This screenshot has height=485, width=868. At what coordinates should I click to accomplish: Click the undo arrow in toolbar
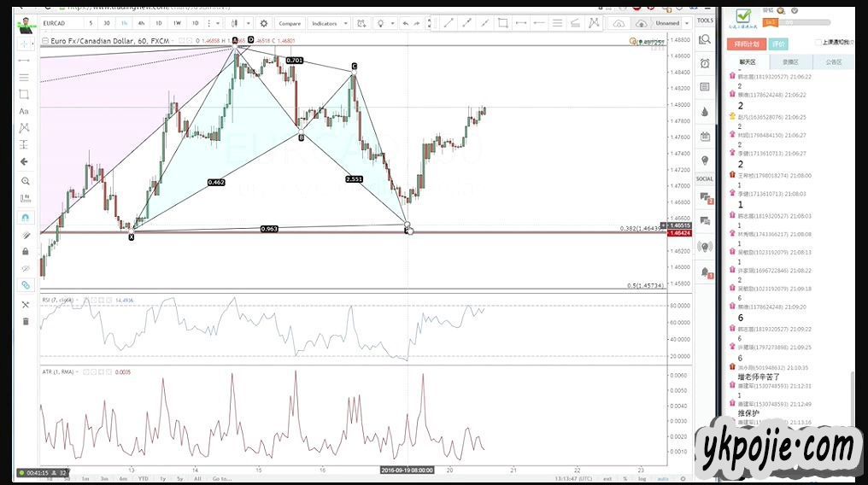(x=405, y=23)
